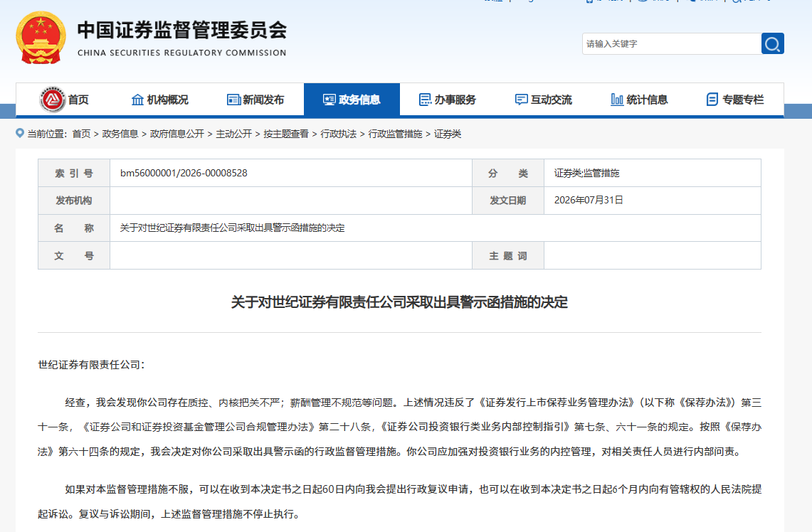The image size is (812, 532).
Task: Open 按主题查看 breadcrumb link
Action: pos(286,134)
